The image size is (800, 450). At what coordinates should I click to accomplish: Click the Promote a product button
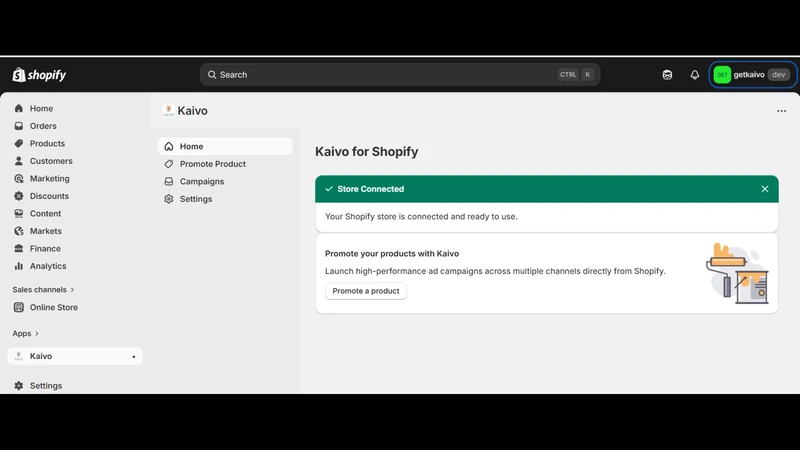tap(366, 291)
